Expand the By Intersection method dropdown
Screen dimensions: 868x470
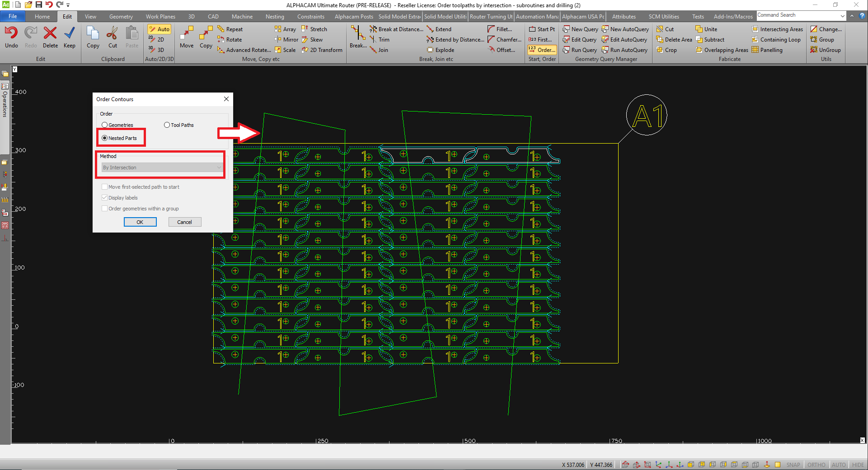point(219,168)
